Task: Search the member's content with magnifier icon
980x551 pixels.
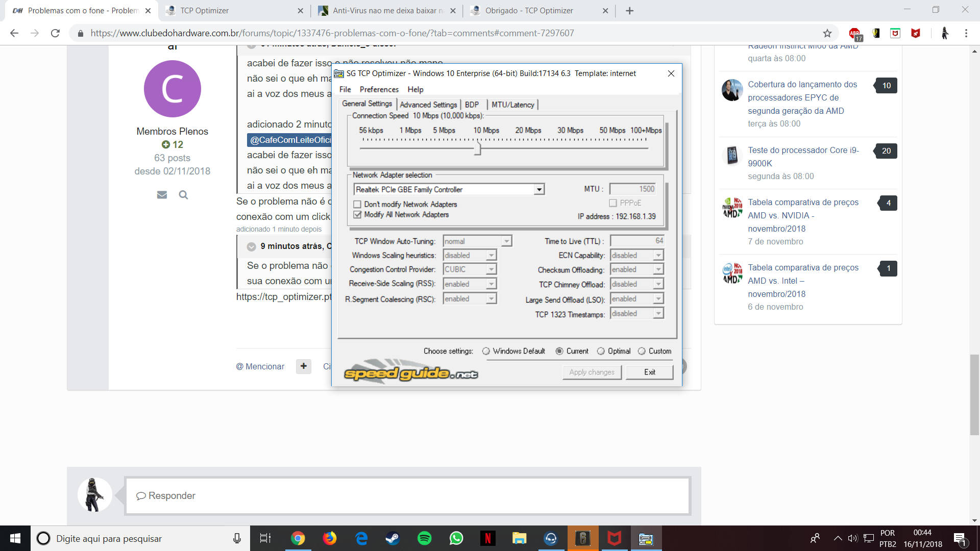Action: [x=183, y=195]
